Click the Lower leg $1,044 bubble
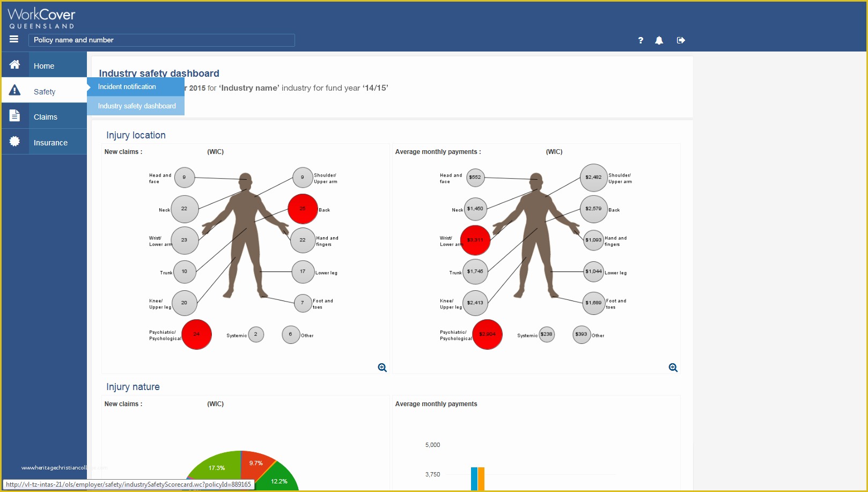The width and height of the screenshot is (868, 492). click(594, 271)
